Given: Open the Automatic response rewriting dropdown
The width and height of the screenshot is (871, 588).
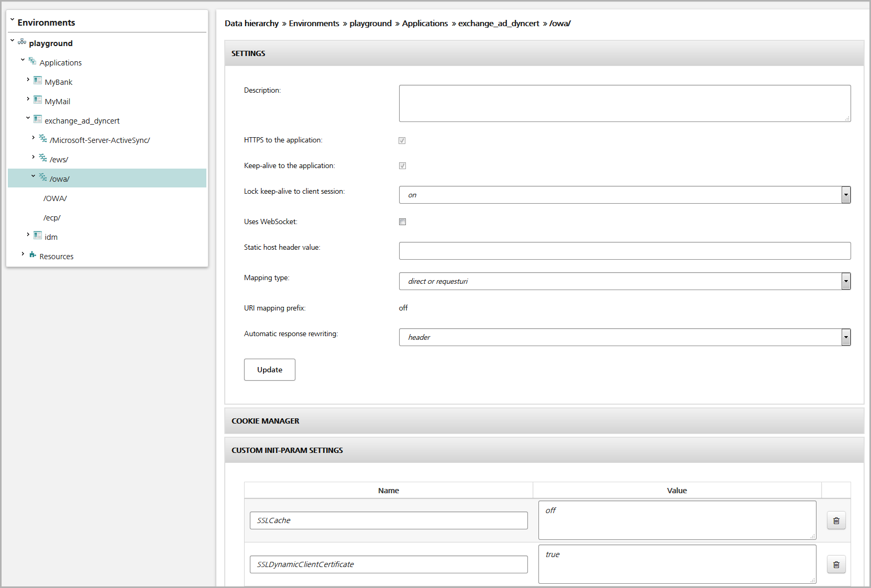Looking at the screenshot, I should click(625, 337).
